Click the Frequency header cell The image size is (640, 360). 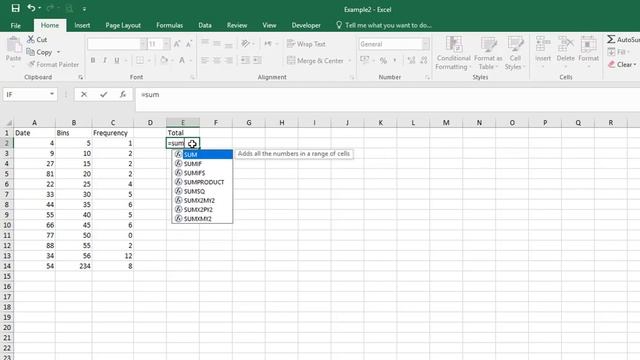pos(113,133)
